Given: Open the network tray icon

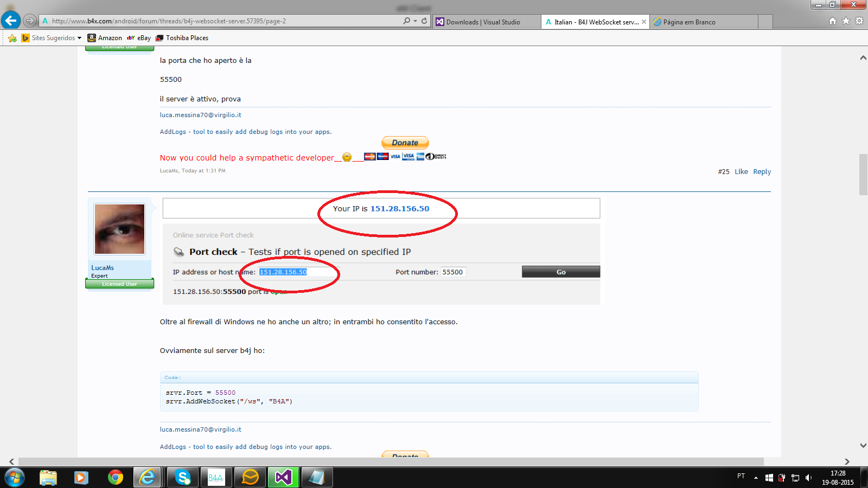Looking at the screenshot, I should 795,478.
